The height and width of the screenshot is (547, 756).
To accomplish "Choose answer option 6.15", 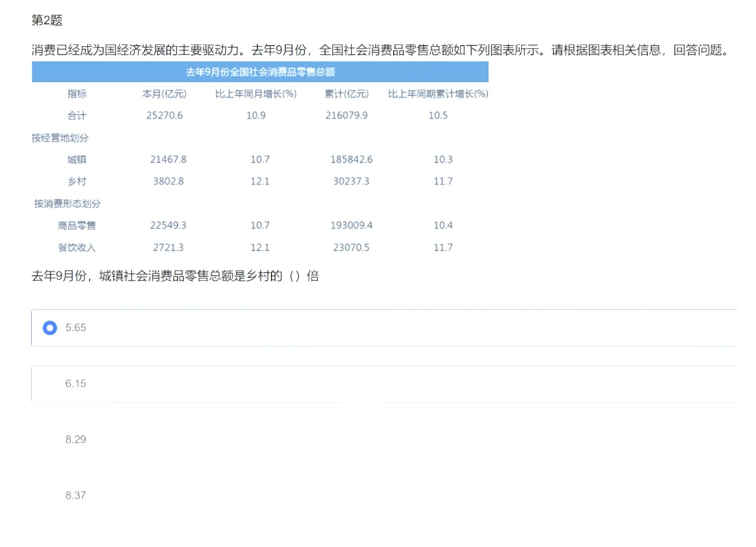I will (x=385, y=384).
